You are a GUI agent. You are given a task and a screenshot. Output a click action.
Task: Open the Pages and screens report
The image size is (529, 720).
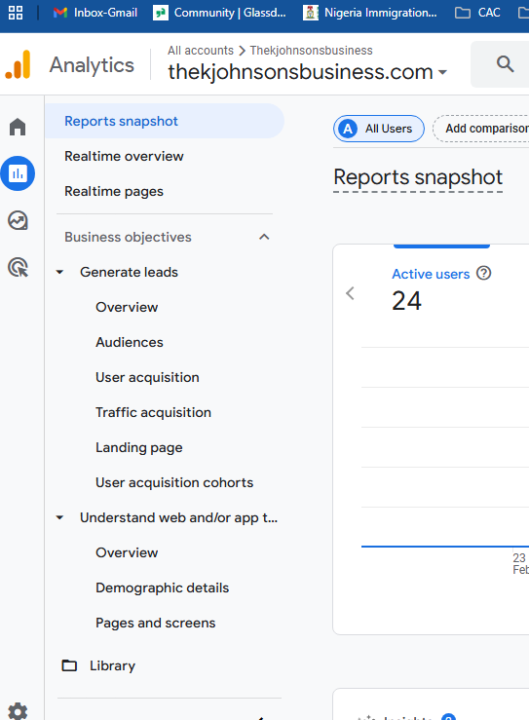coord(155,623)
